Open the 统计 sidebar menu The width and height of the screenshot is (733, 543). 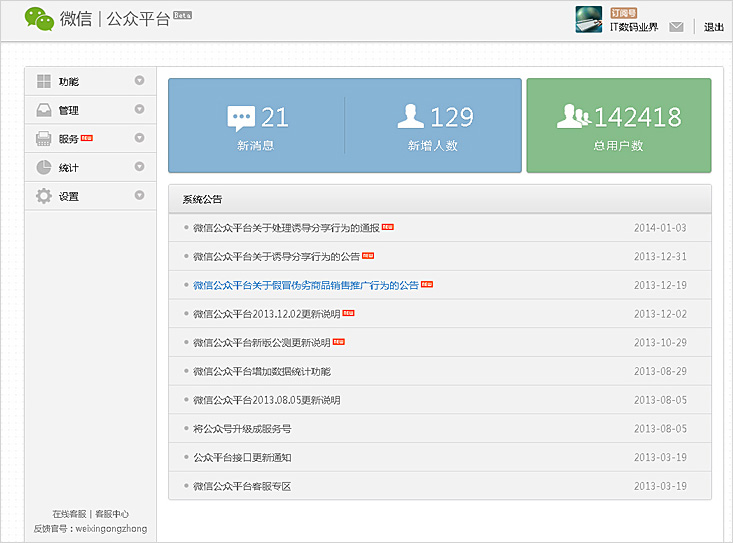coord(91,167)
